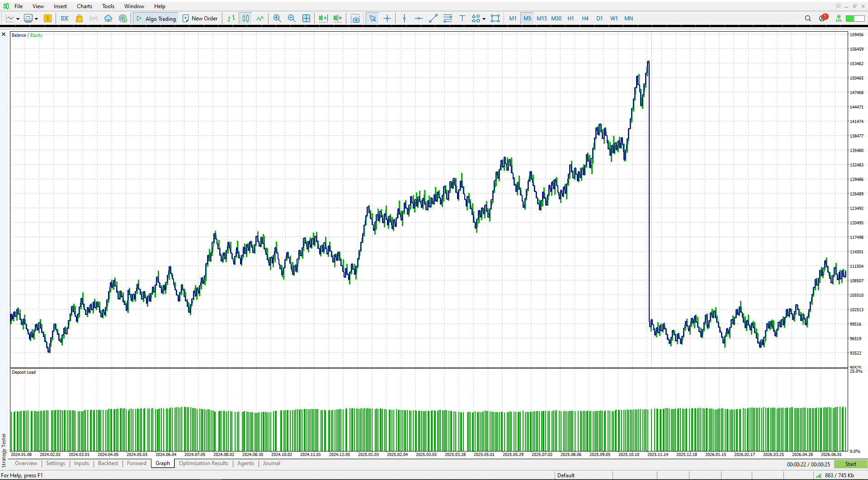The image size is (868, 480).
Task: Zoom out of the chart
Action: pos(292,19)
